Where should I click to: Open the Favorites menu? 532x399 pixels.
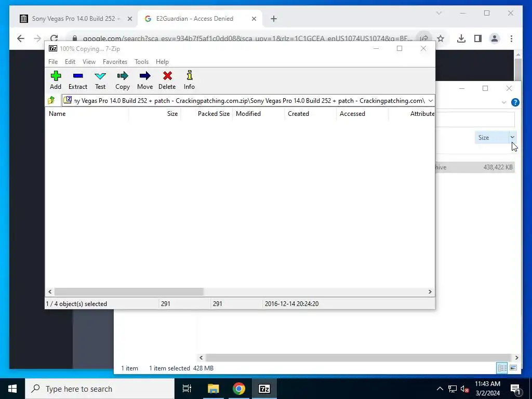115,62
